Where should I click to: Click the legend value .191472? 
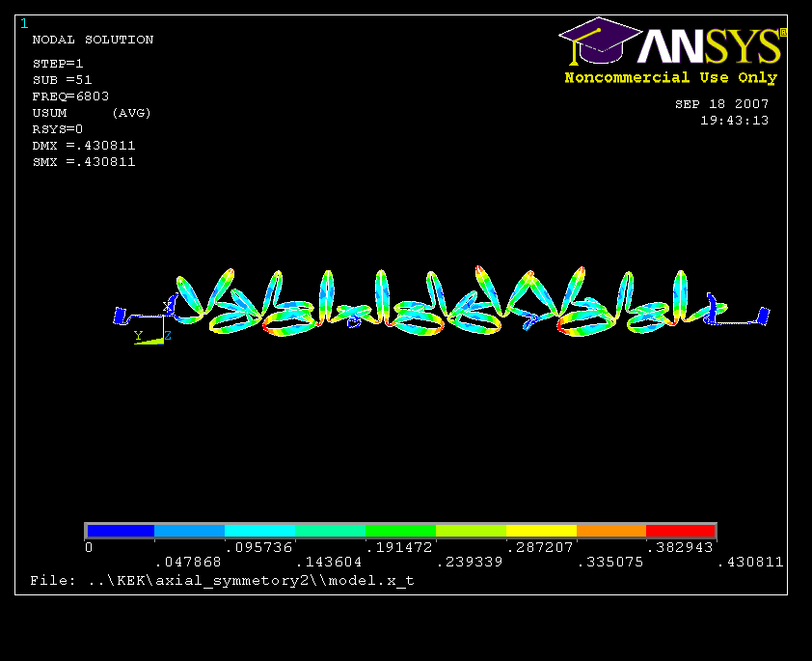coord(399,547)
